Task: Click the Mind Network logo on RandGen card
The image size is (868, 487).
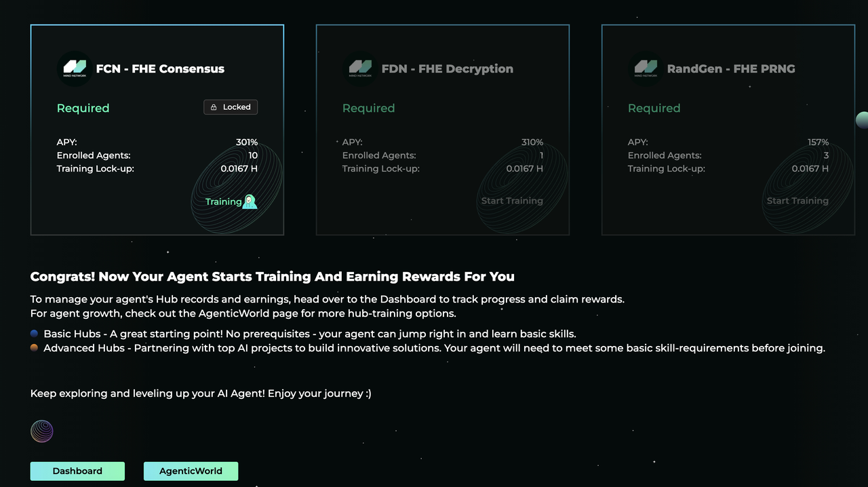Action: 646,69
